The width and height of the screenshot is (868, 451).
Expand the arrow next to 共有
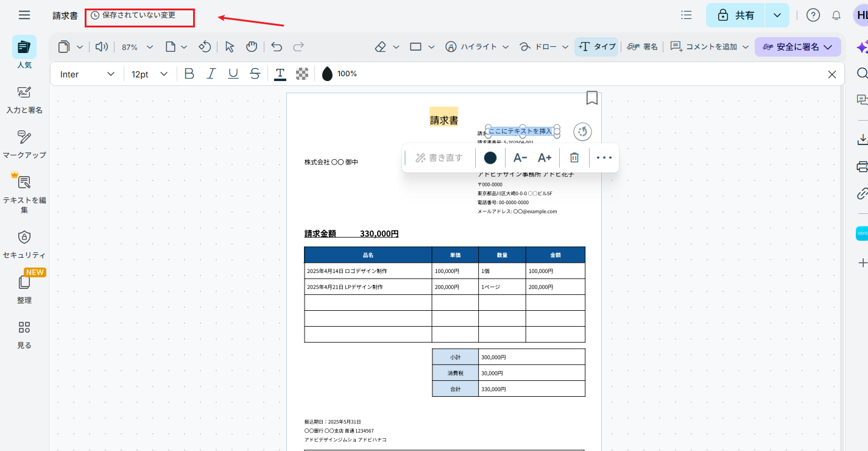777,15
